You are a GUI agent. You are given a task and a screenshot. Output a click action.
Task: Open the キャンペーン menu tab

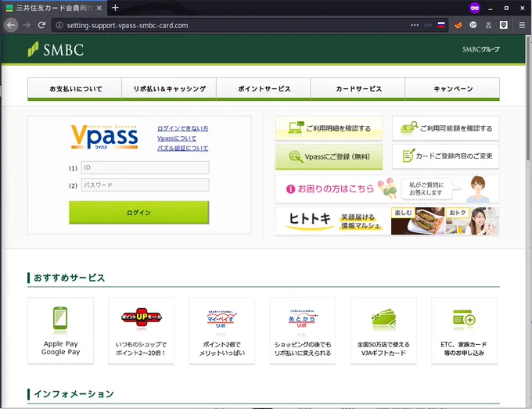click(453, 89)
